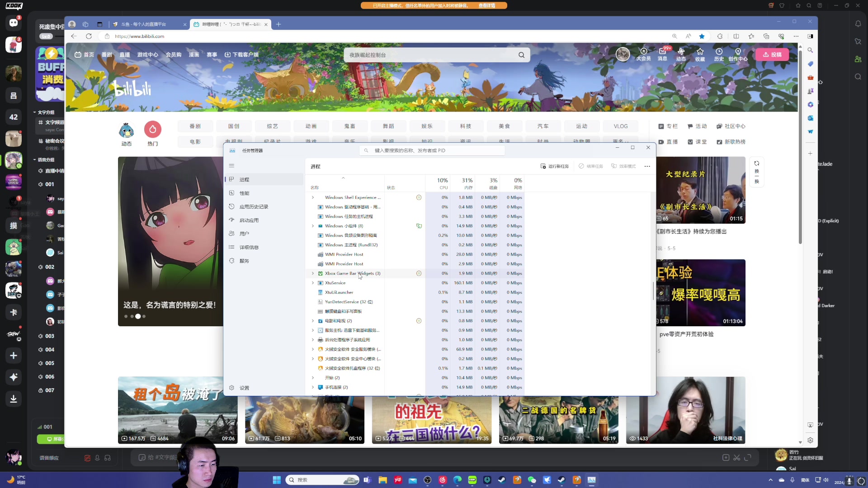The height and width of the screenshot is (488, 868).
Task: Go to the 用户 (Users) page
Action: click(x=264, y=234)
